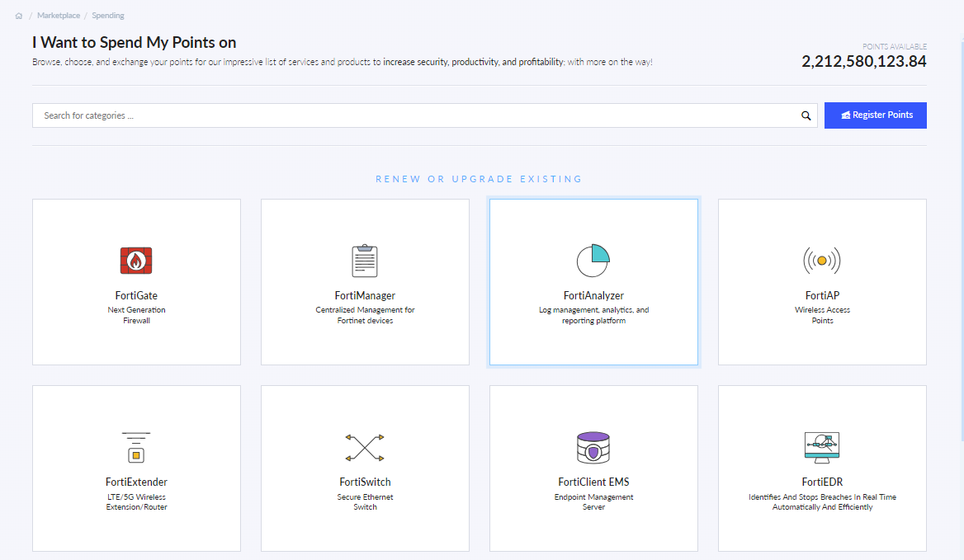The width and height of the screenshot is (964, 560).
Task: Click the FortiExtender antenna icon
Action: coord(136,448)
